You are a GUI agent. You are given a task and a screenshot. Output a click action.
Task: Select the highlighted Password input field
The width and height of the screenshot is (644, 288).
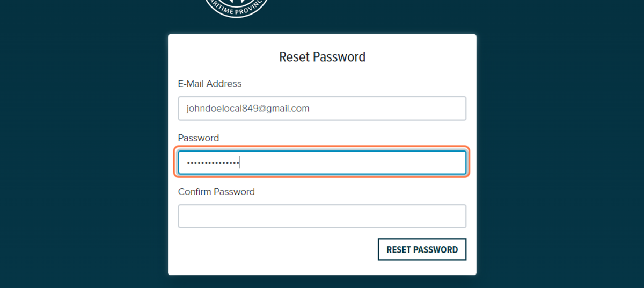322,162
